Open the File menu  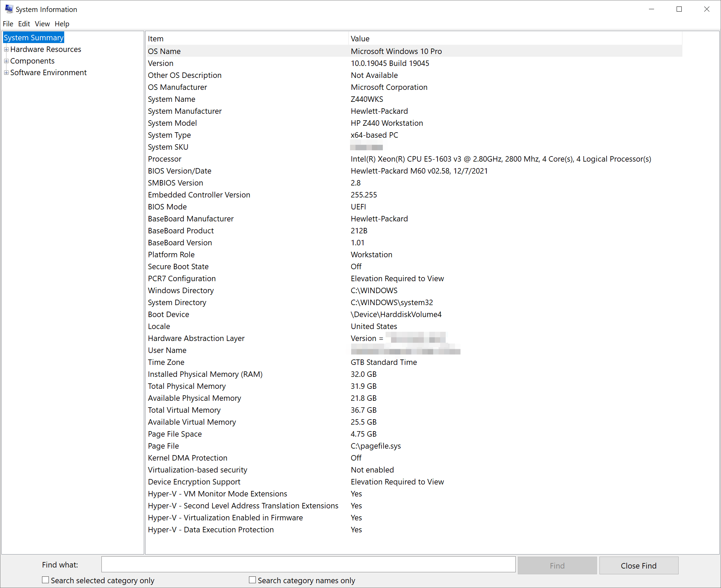(8, 24)
